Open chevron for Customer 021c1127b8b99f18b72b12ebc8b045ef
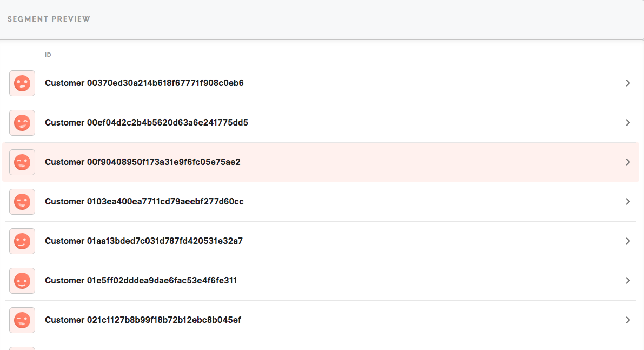This screenshot has height=350, width=644. [628, 320]
